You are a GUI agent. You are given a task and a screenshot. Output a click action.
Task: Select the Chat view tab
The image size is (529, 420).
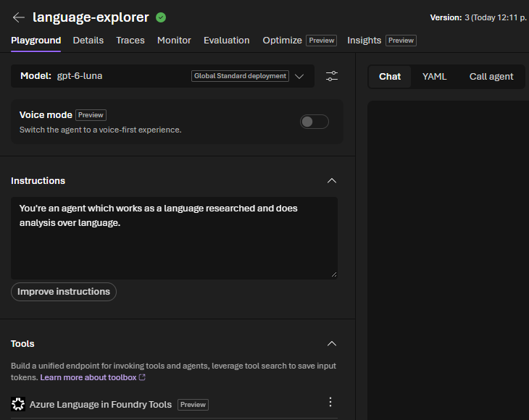(x=390, y=77)
